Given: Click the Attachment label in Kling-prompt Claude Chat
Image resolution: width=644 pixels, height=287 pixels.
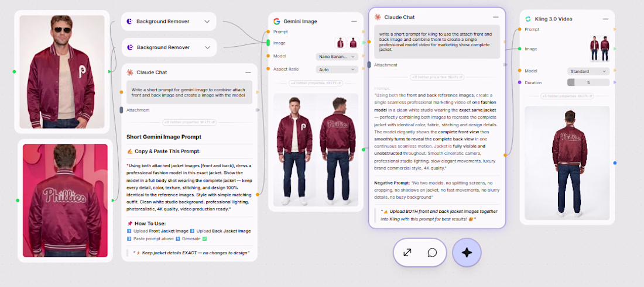Looking at the screenshot, I should 386,65.
